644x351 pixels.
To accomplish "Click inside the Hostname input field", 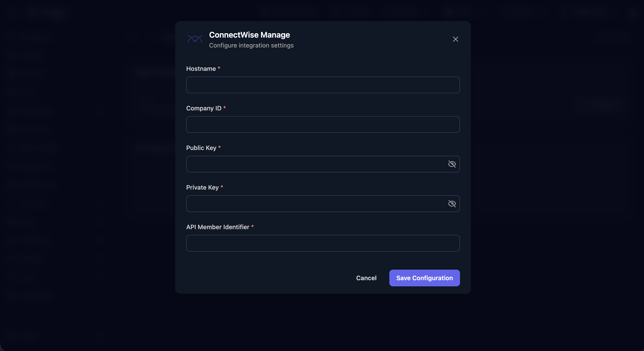I will pyautogui.click(x=322, y=85).
